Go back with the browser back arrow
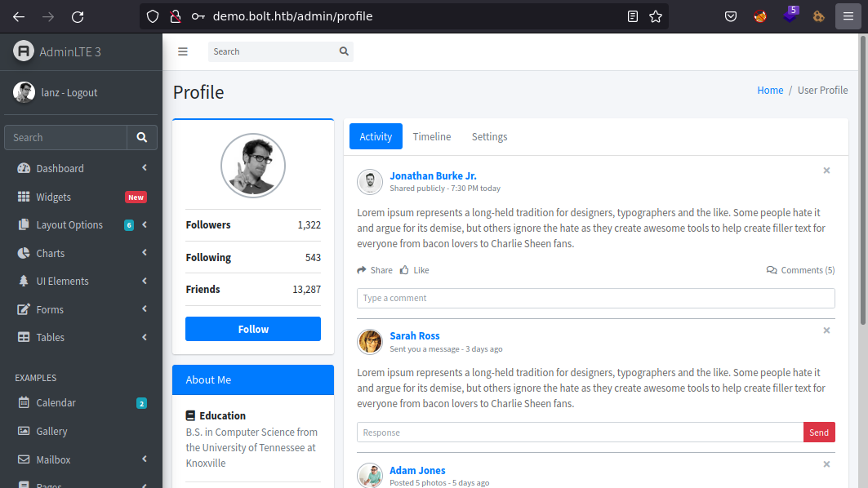The image size is (868, 488). pos(19,16)
